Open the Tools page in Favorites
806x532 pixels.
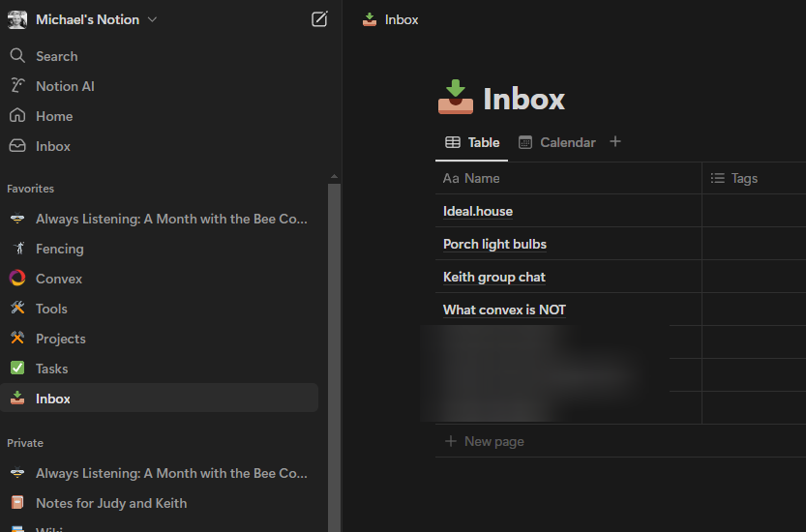coord(51,309)
